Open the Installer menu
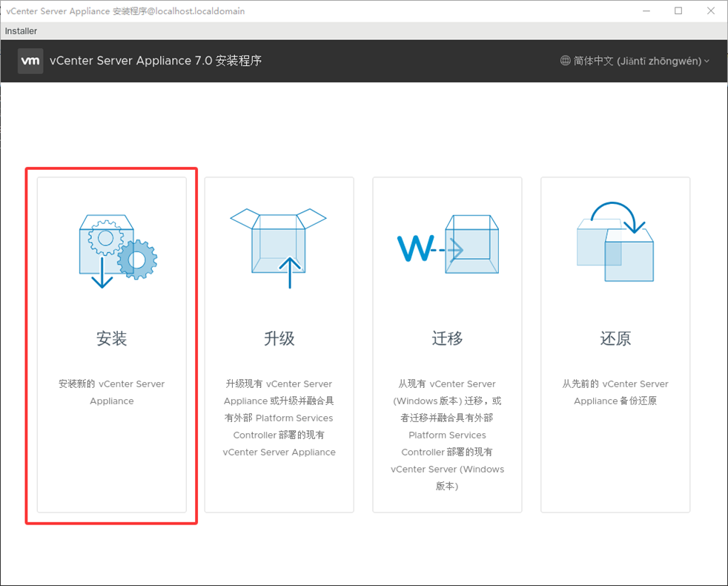This screenshot has height=586, width=728. coord(21,31)
